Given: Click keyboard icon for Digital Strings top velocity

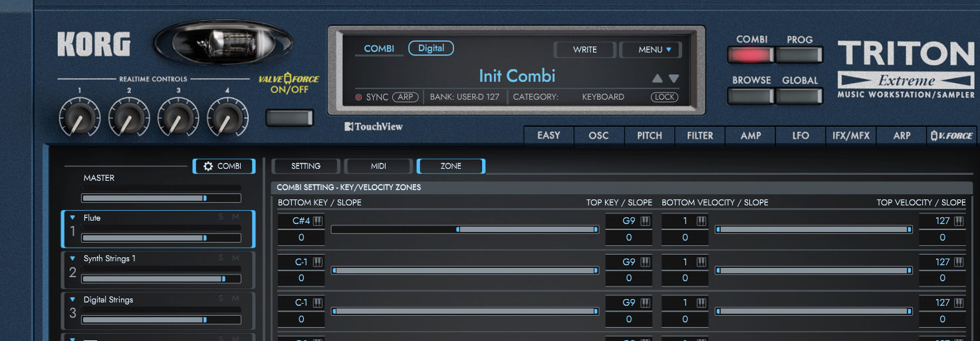Looking at the screenshot, I should tap(959, 302).
